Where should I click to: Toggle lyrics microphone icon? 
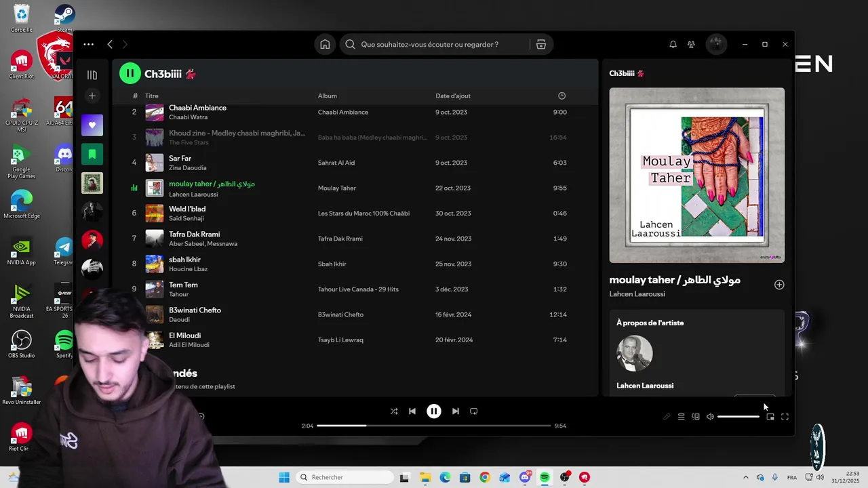(x=667, y=417)
